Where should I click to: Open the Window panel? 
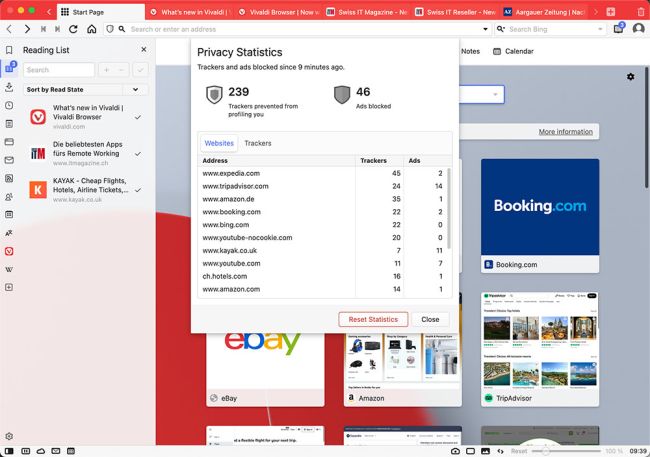click(9, 142)
